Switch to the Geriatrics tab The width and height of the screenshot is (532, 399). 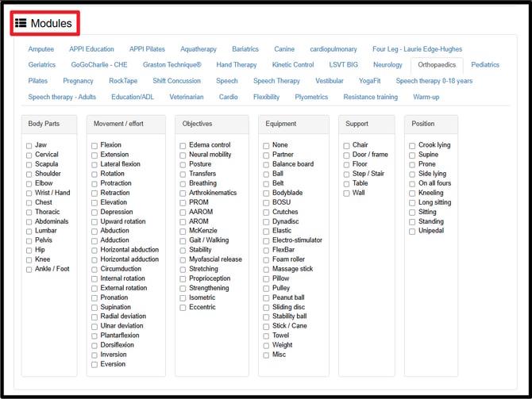[42, 65]
